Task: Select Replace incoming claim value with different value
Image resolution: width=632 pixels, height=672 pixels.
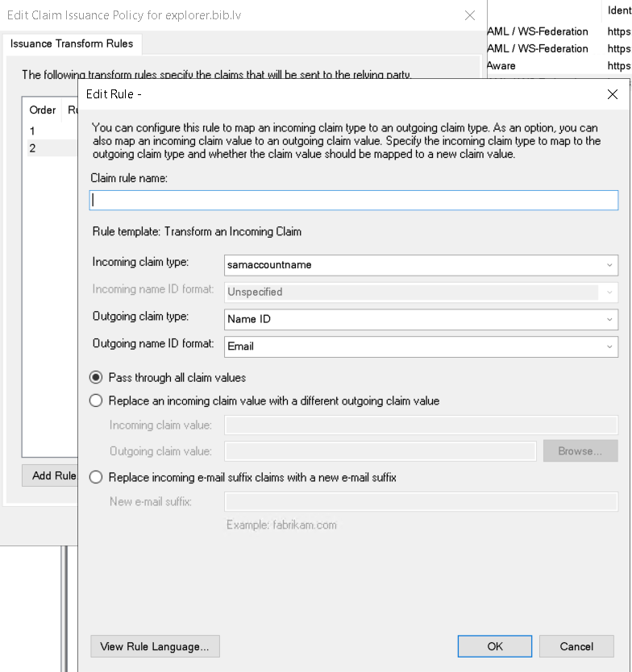Action: 97,400
